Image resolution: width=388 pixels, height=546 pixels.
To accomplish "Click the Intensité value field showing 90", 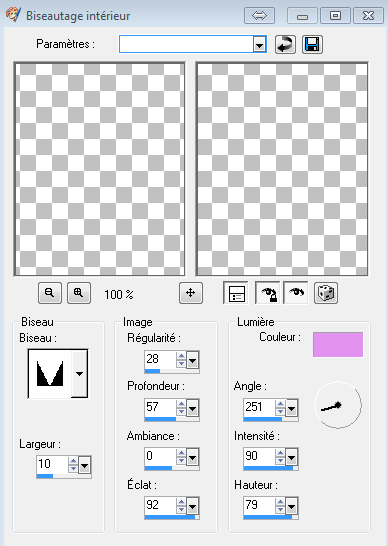I will 259,457.
